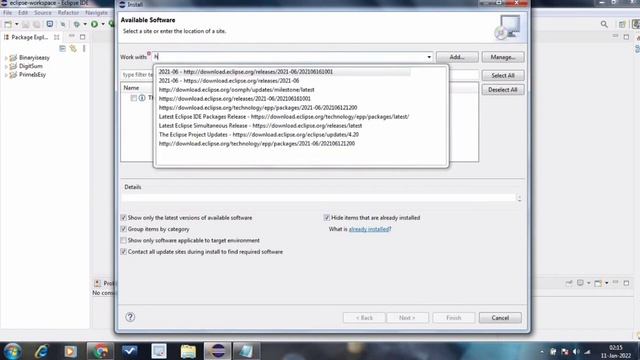The width and height of the screenshot is (640, 360).
Task: Open Windows Start button
Action: pyautogui.click(x=13, y=351)
